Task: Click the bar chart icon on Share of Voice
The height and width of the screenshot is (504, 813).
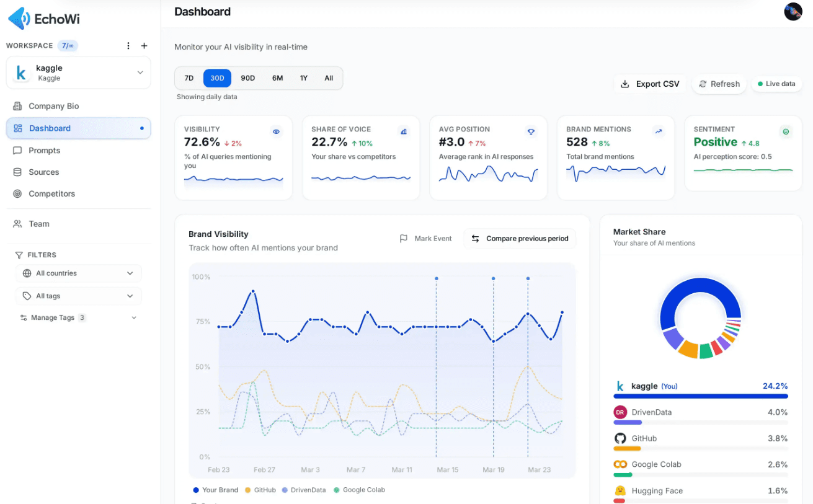Action: 404,131
